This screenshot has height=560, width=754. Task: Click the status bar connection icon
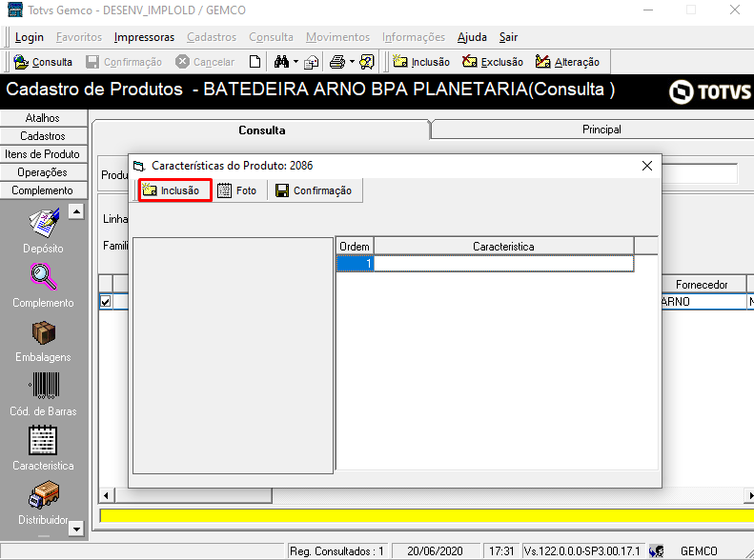coord(657,550)
